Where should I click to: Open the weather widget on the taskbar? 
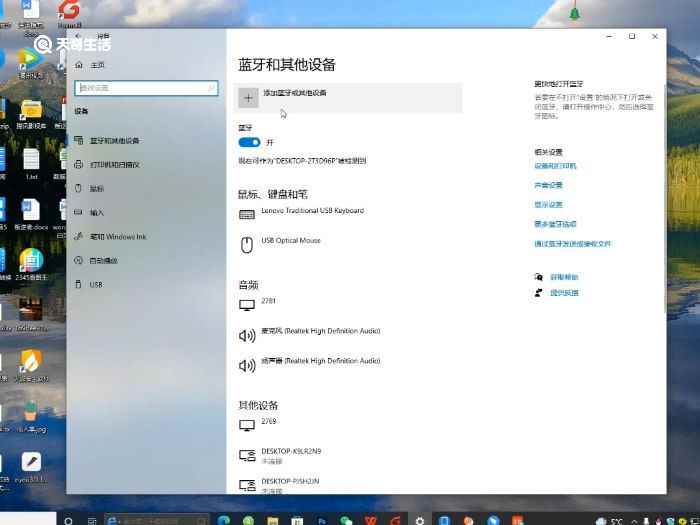(x=609, y=521)
